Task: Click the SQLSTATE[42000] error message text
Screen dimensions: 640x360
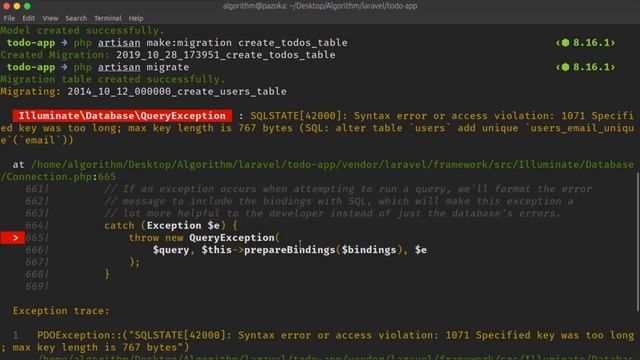Action: tap(317, 128)
